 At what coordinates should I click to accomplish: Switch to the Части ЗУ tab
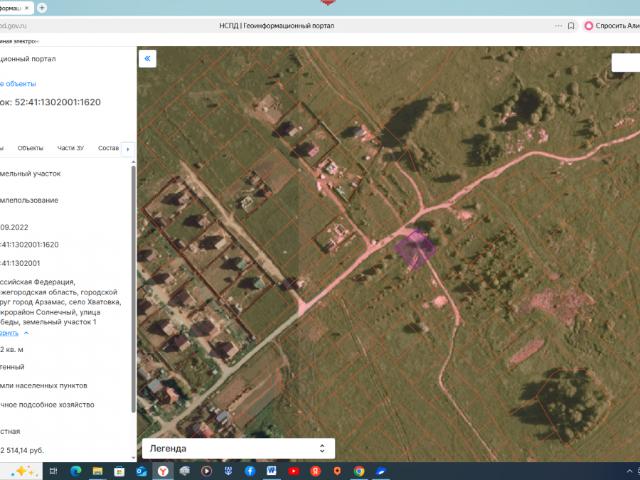click(x=70, y=148)
